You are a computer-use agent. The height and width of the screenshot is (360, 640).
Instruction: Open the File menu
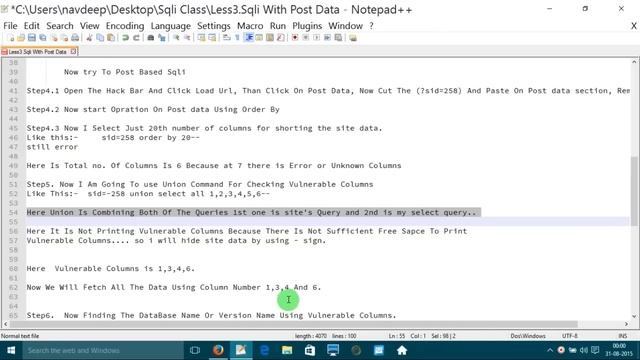tap(10, 26)
